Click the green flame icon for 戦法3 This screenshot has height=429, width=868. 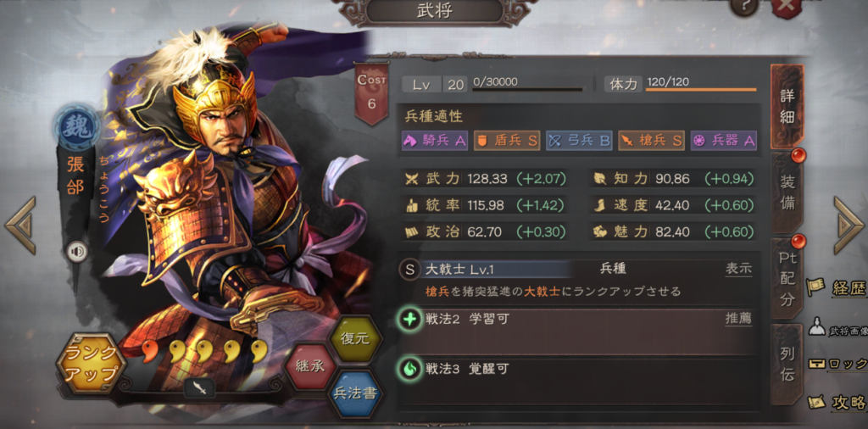410,369
